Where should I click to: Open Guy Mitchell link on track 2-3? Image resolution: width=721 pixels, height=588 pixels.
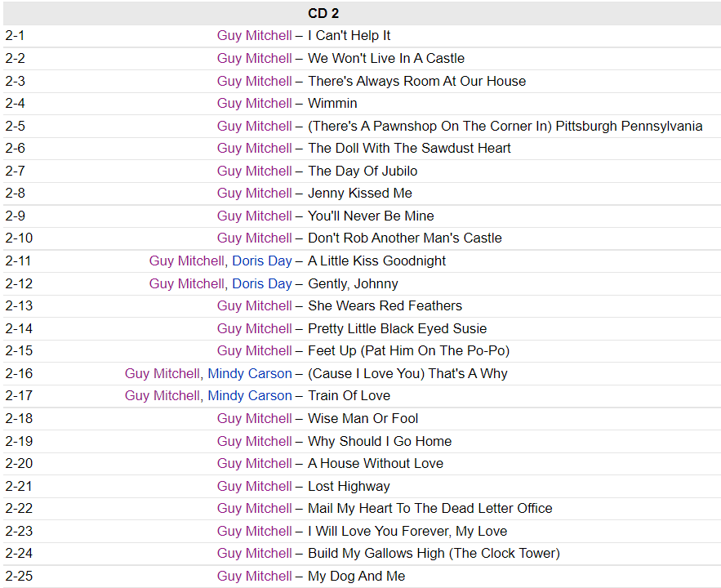pyautogui.click(x=254, y=81)
